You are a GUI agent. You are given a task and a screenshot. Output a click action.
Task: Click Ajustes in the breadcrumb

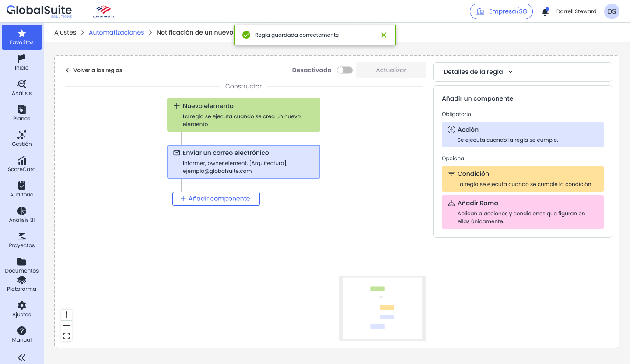click(65, 32)
